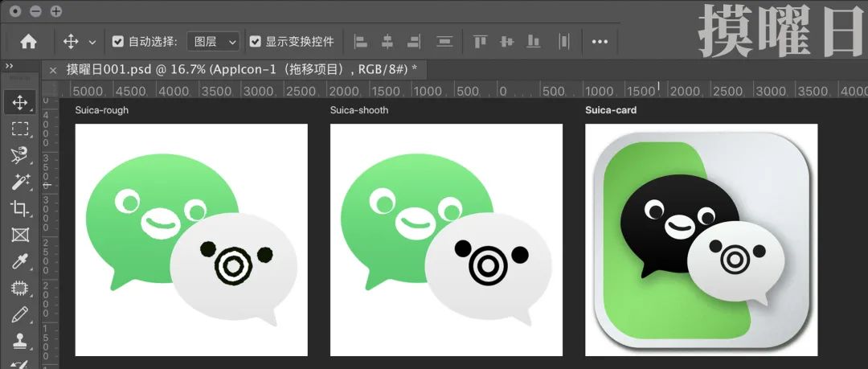Click the ruler origin corner box
Image resolution: width=868 pixels, height=369 pixels.
(x=51, y=89)
